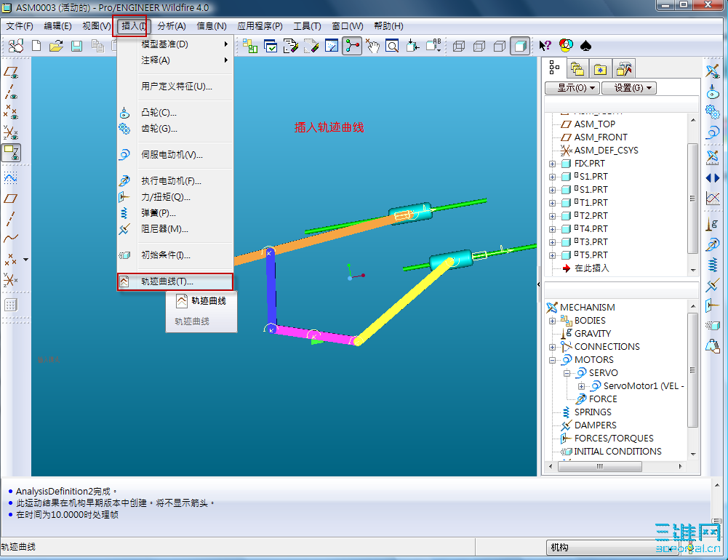Viewport: 728px width, 560px height.
Task: Click the model tree vertical scrollbar
Action: point(692,199)
